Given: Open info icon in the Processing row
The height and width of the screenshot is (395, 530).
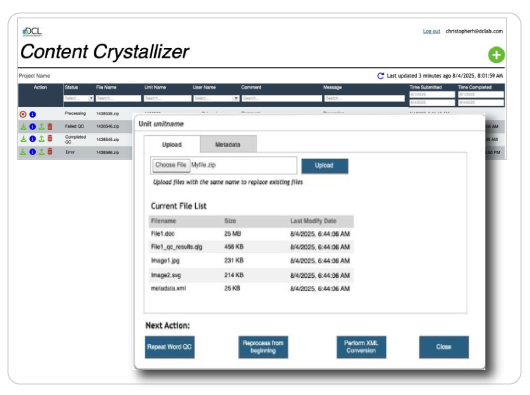Looking at the screenshot, I should 32,114.
